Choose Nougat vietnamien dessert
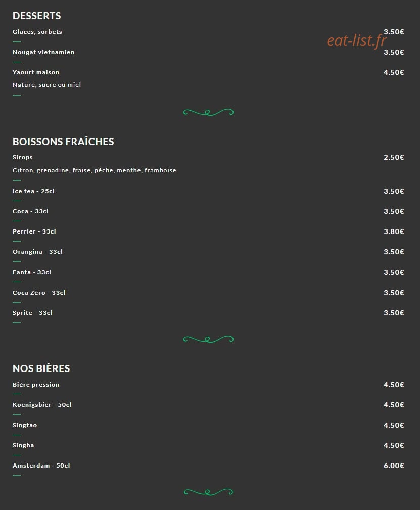 [43, 52]
